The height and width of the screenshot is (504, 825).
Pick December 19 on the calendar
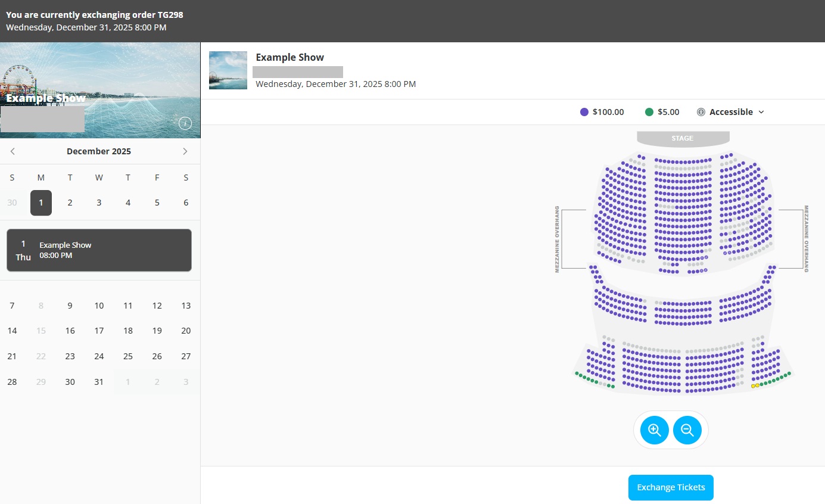coord(157,331)
